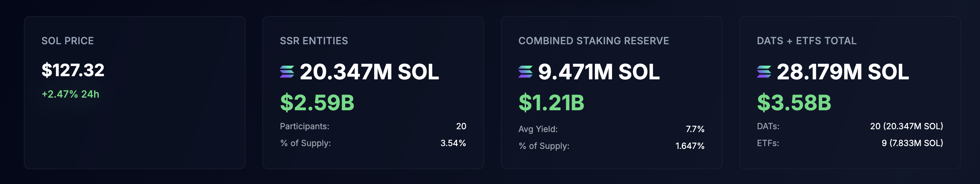The width and height of the screenshot is (980, 184).
Task: Click the Solana logo beside 28.179M SOL
Action: point(764,72)
